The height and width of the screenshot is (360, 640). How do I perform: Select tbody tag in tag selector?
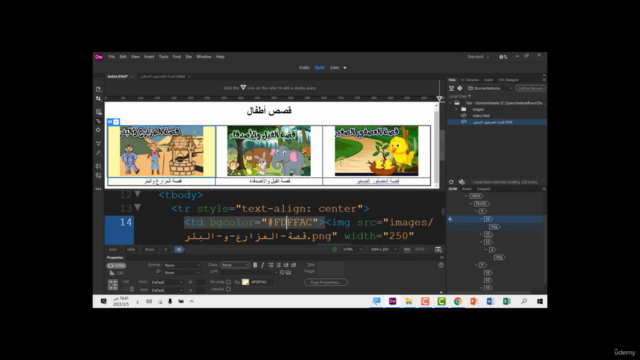click(x=150, y=249)
